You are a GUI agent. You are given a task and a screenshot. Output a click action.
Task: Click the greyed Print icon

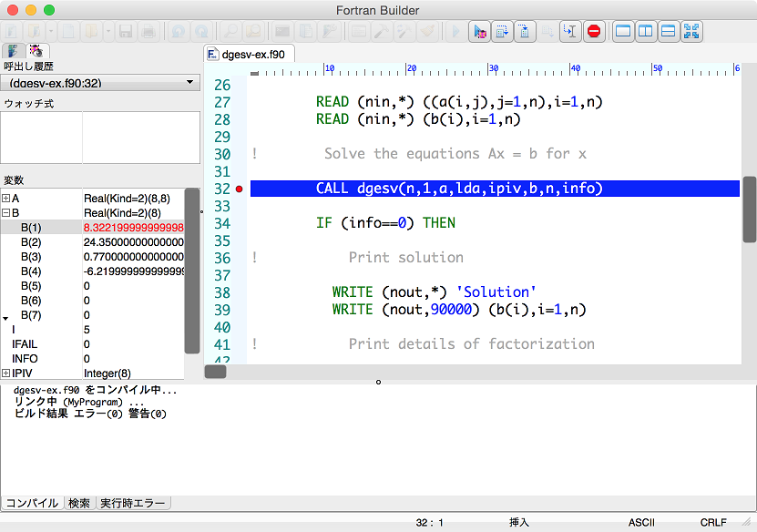[148, 32]
